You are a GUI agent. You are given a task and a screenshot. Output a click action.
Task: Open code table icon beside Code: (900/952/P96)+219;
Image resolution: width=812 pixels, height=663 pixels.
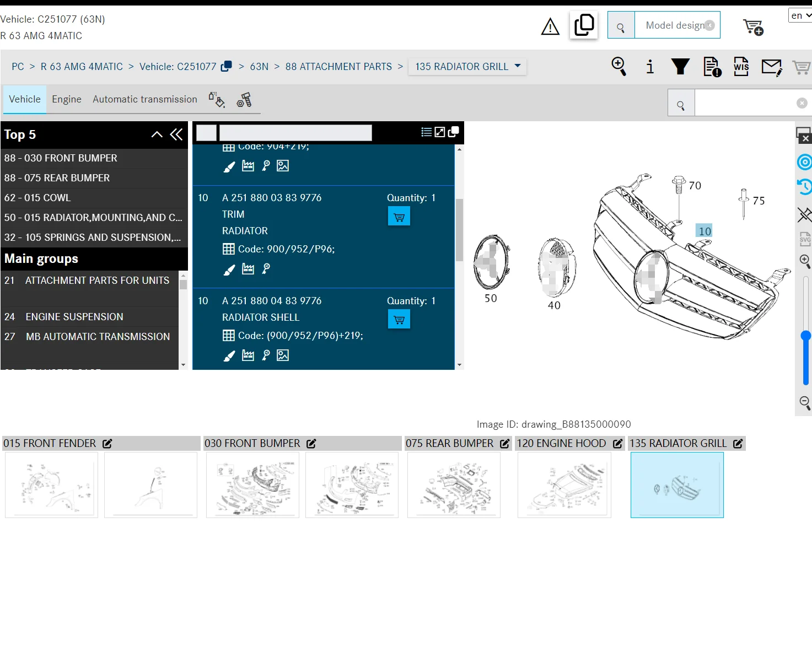[x=229, y=336]
